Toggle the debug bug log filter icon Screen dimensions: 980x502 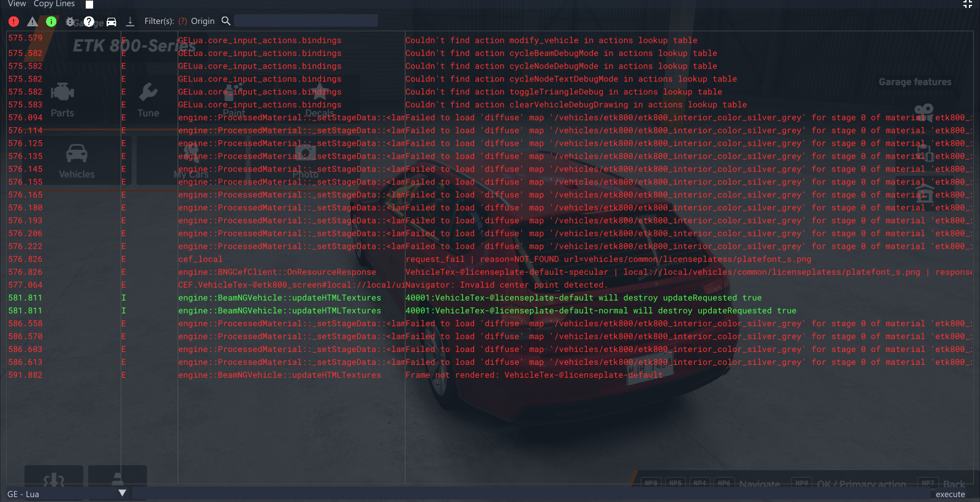tap(70, 21)
